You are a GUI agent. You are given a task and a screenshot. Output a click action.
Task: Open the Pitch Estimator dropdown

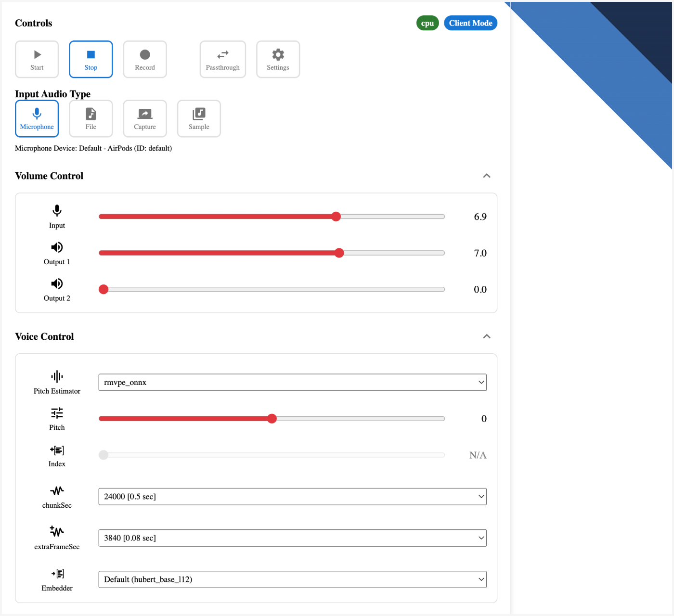click(x=292, y=383)
